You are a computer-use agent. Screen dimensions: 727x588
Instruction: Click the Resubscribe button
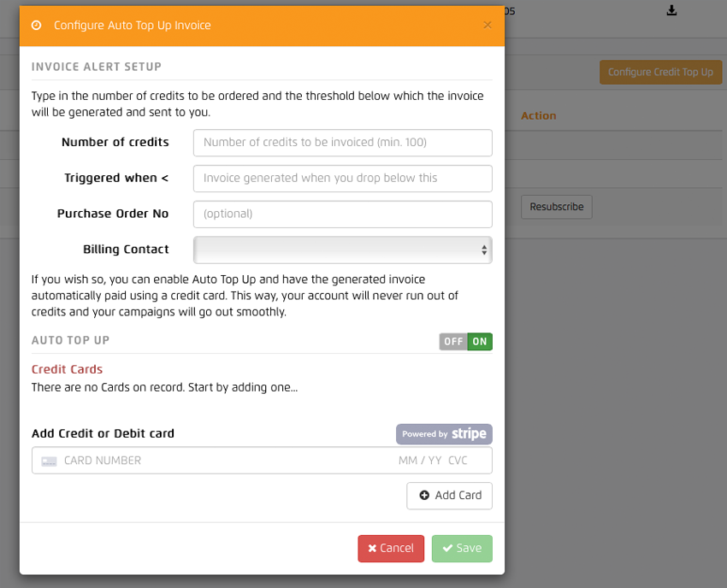pyautogui.click(x=556, y=207)
